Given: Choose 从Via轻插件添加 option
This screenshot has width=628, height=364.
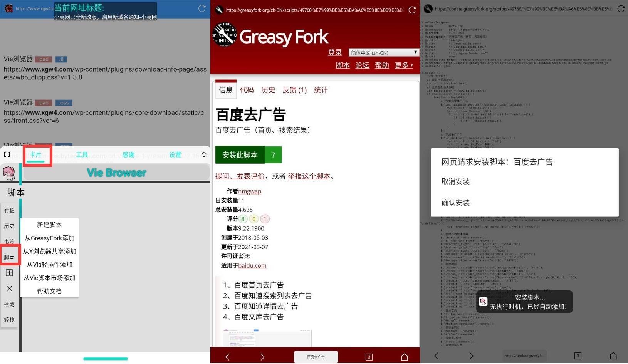Looking at the screenshot, I should (49, 265).
